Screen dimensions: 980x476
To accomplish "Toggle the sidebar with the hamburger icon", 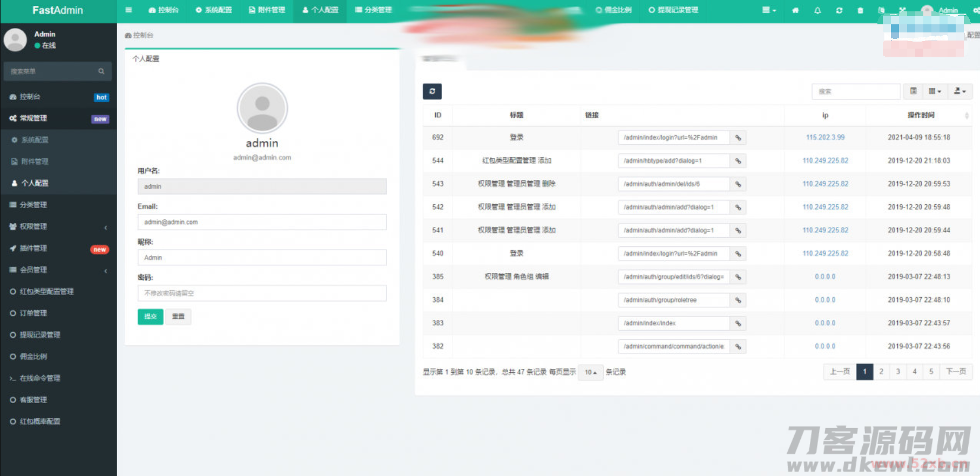I will (x=129, y=10).
